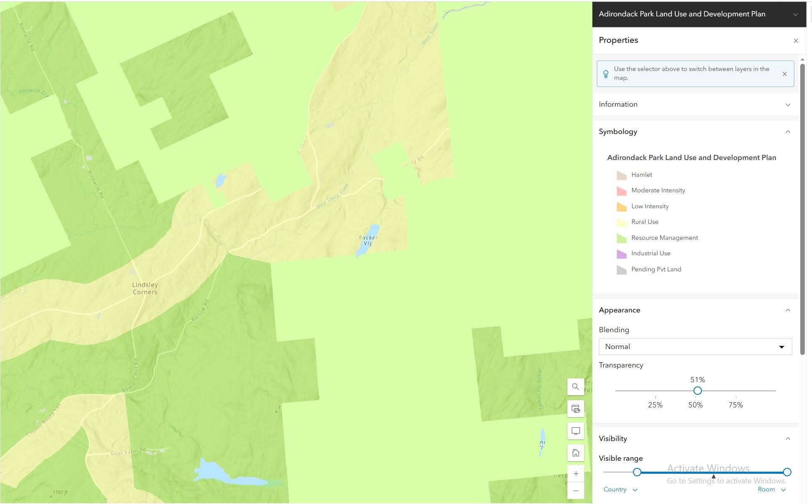Image resolution: width=812 pixels, height=504 pixels.
Task: Click the lightbulb tip icon
Action: coord(606,74)
